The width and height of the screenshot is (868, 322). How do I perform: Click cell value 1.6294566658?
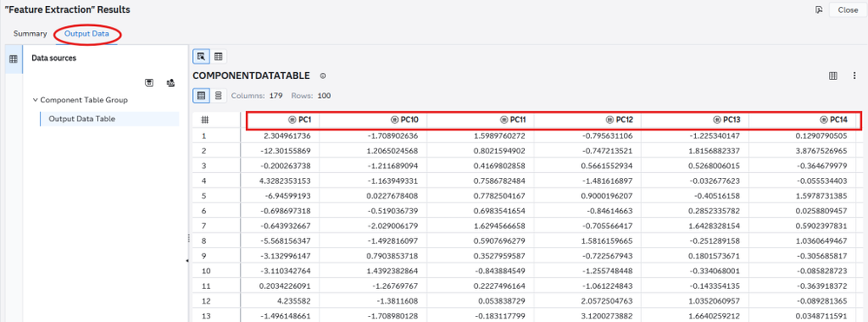coord(500,226)
